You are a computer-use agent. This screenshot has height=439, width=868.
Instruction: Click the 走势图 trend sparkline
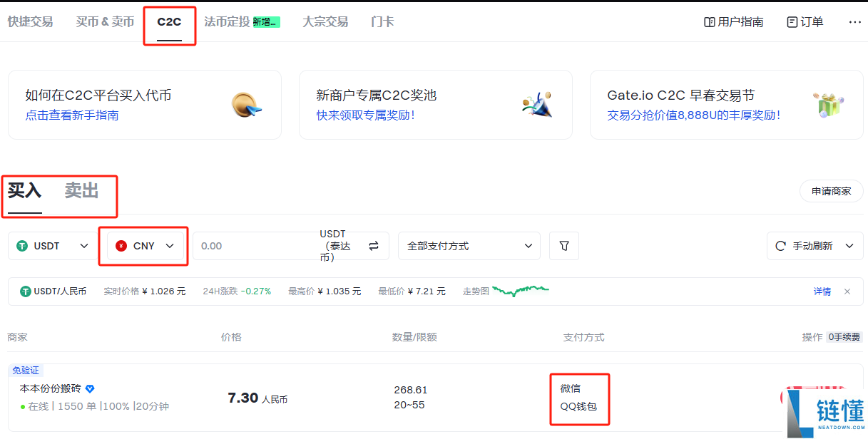click(x=521, y=291)
